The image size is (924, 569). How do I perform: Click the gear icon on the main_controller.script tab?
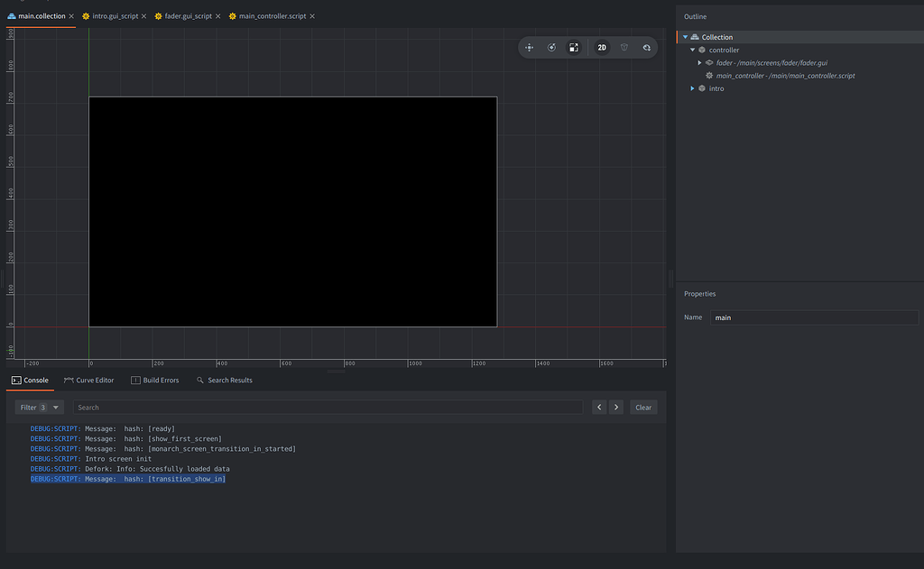click(x=230, y=15)
